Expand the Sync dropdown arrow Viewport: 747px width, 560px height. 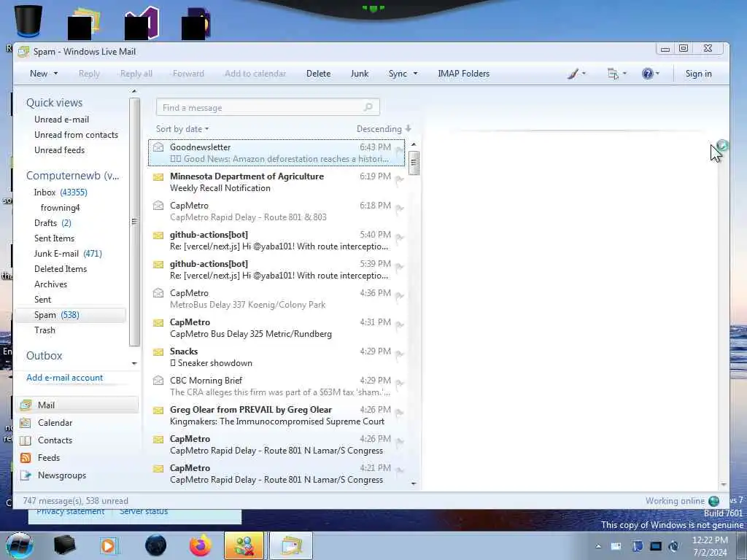pos(415,74)
